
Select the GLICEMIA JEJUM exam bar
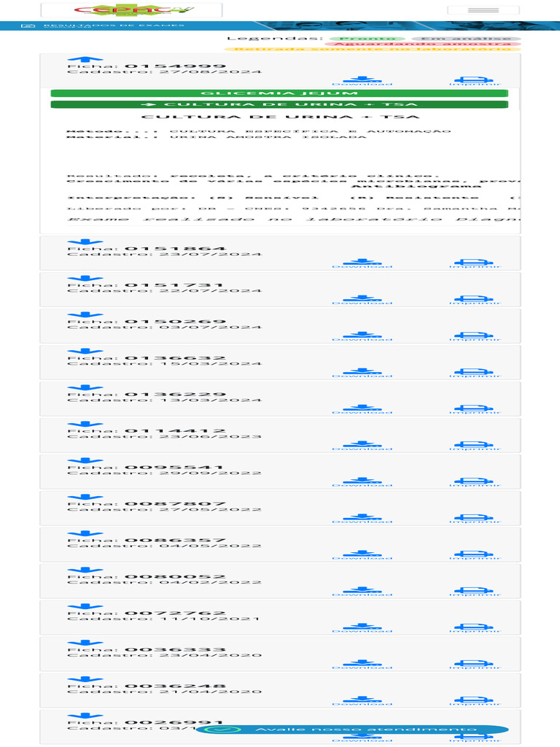(279, 93)
